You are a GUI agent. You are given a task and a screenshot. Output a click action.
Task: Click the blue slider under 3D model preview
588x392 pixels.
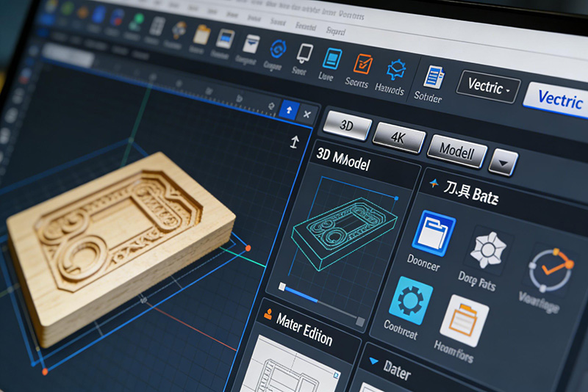coord(301,294)
